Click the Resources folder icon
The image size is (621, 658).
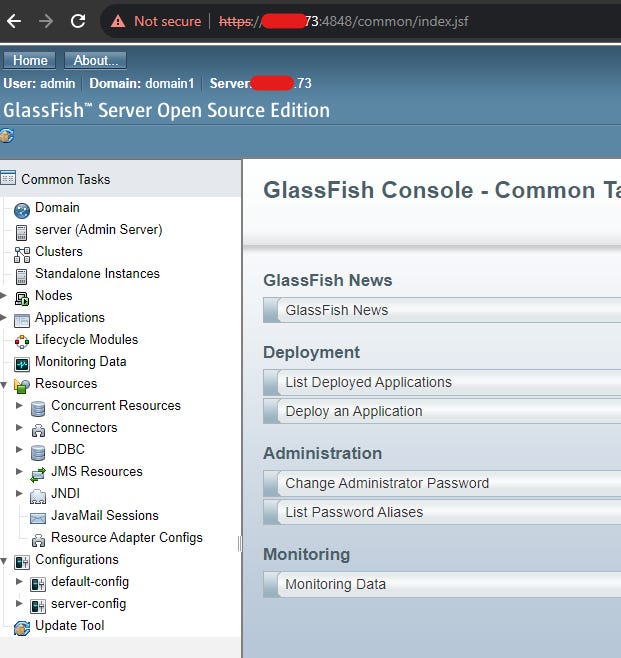(x=22, y=386)
